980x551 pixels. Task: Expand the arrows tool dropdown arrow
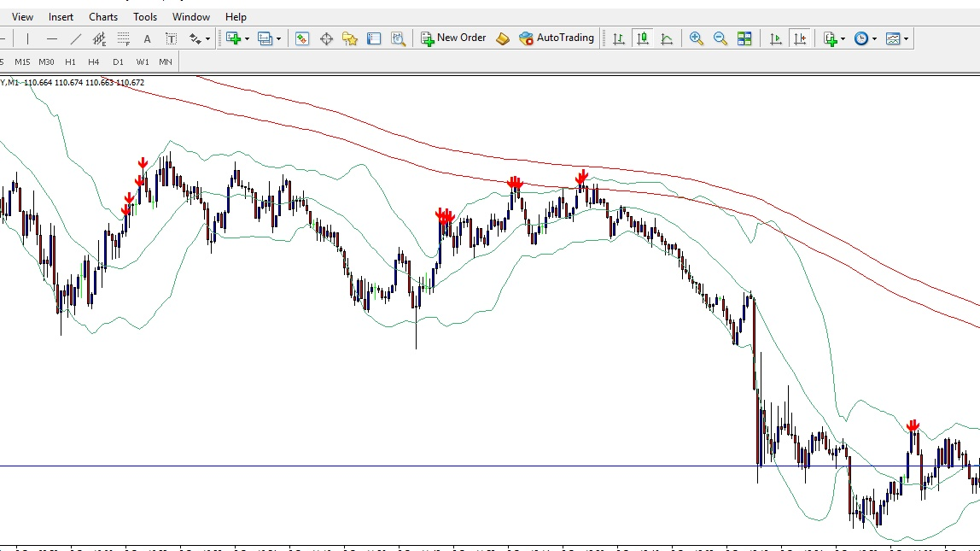coord(207,38)
